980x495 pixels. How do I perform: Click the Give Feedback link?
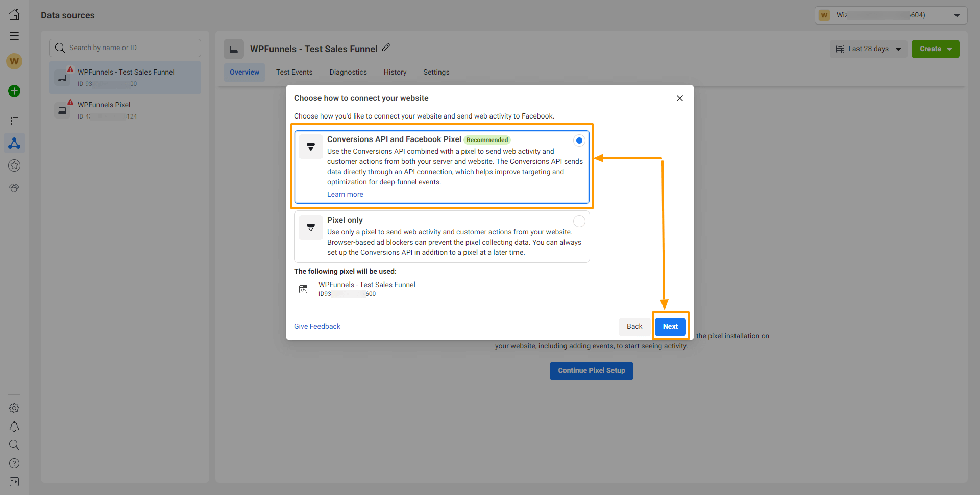(317, 326)
